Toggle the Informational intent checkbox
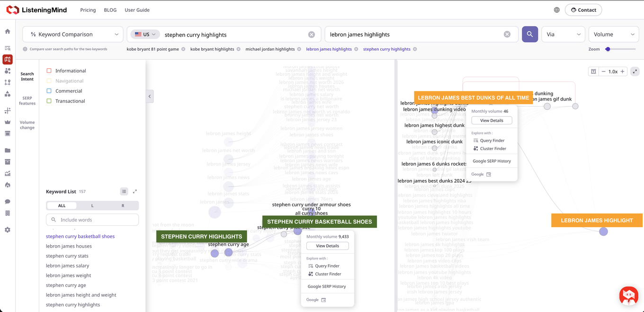Viewport: 644px width, 312px height. 49,71
